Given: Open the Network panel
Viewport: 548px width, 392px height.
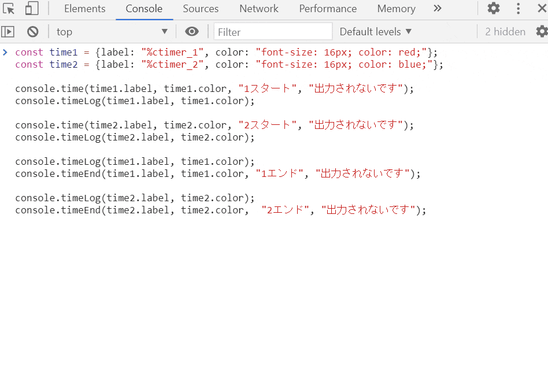Looking at the screenshot, I should (258, 9).
